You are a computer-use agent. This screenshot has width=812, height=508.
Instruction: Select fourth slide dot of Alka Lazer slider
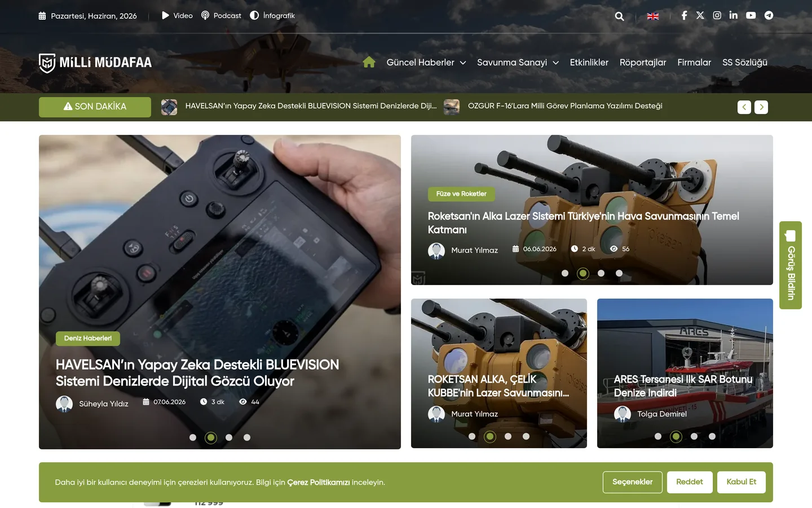click(x=619, y=273)
